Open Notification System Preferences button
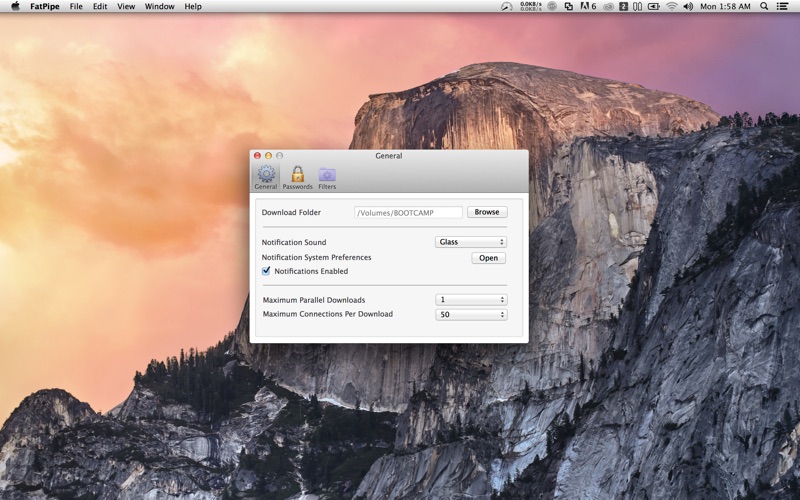This screenshot has height=500, width=800. click(488, 258)
